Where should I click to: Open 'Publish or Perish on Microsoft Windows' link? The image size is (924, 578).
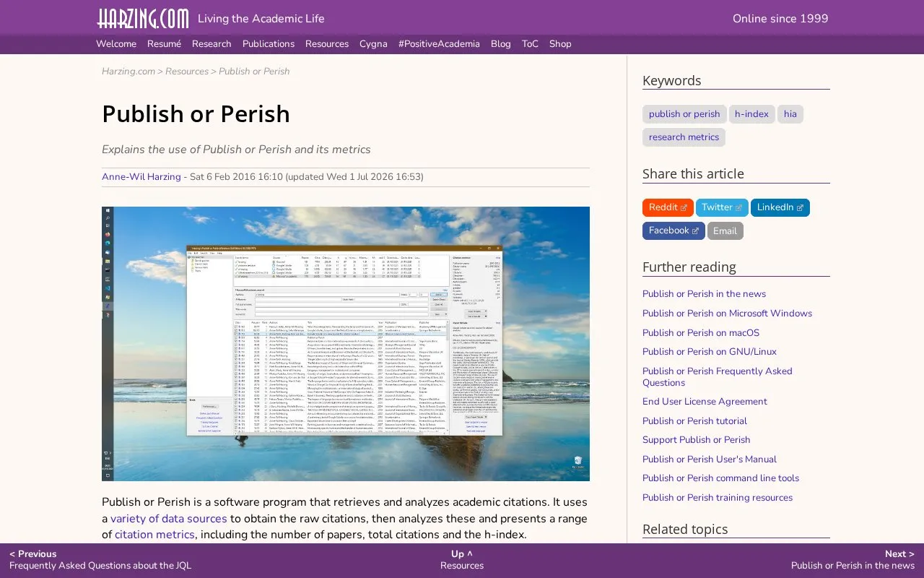(727, 314)
